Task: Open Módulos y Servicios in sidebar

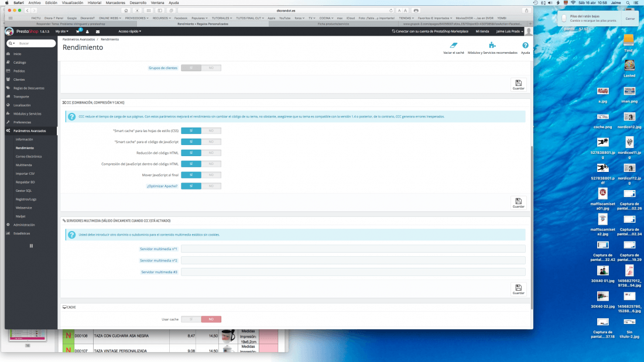Action: click(x=27, y=113)
